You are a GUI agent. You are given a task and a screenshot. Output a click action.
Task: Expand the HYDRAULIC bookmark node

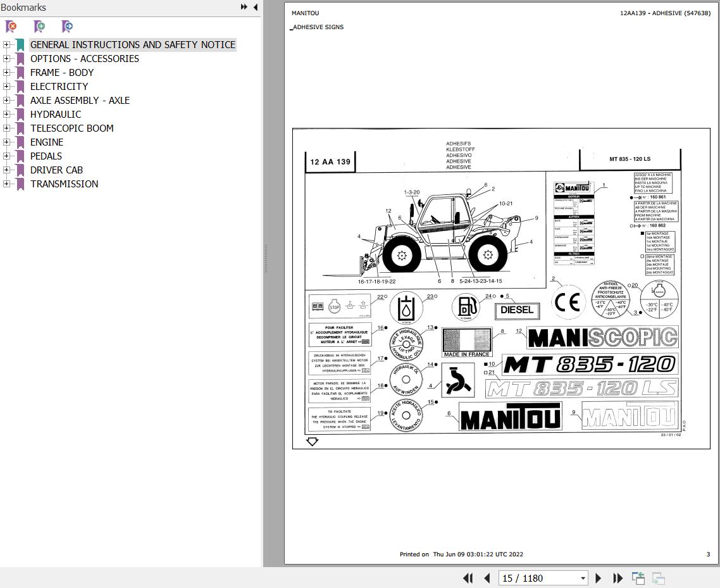click(x=6, y=114)
